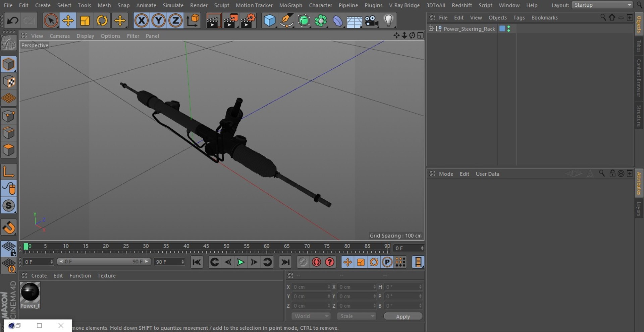The height and width of the screenshot is (332, 644).
Task: Click the X position 0 cm field
Action: (311, 287)
